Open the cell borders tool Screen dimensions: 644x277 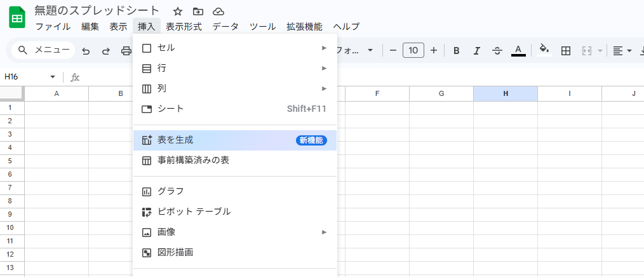pyautogui.click(x=565, y=51)
